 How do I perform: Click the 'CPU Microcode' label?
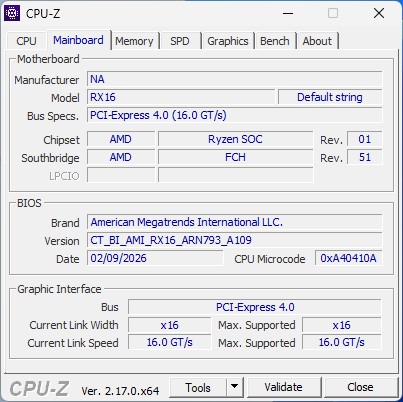coord(270,259)
